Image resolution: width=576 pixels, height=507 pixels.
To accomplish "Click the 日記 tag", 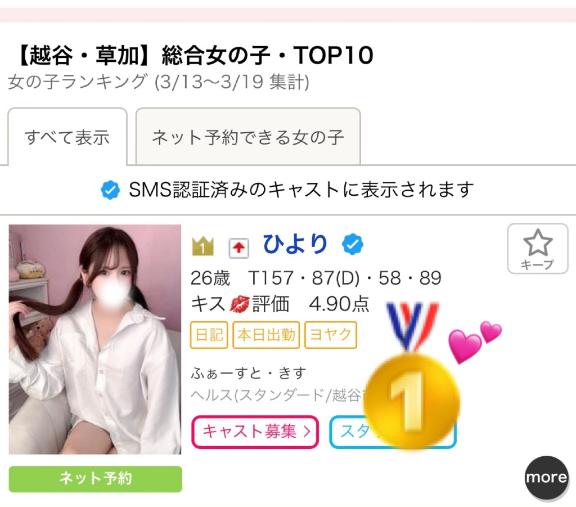I will tap(209, 335).
